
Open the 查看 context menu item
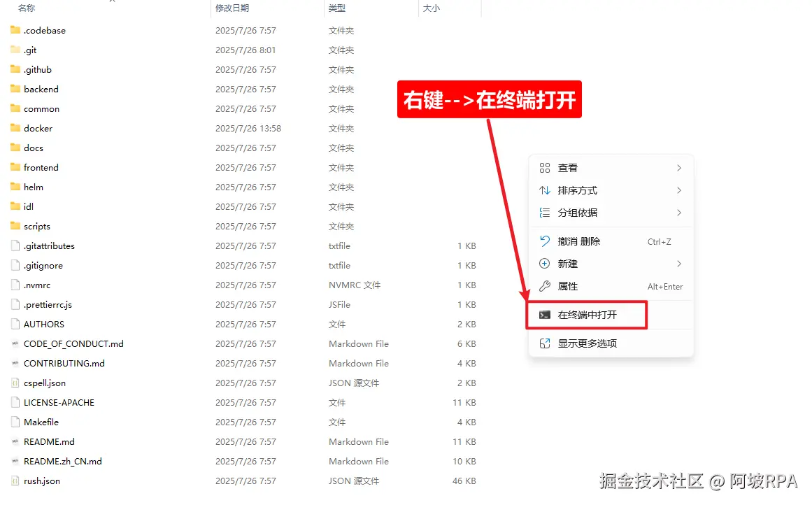pos(611,168)
